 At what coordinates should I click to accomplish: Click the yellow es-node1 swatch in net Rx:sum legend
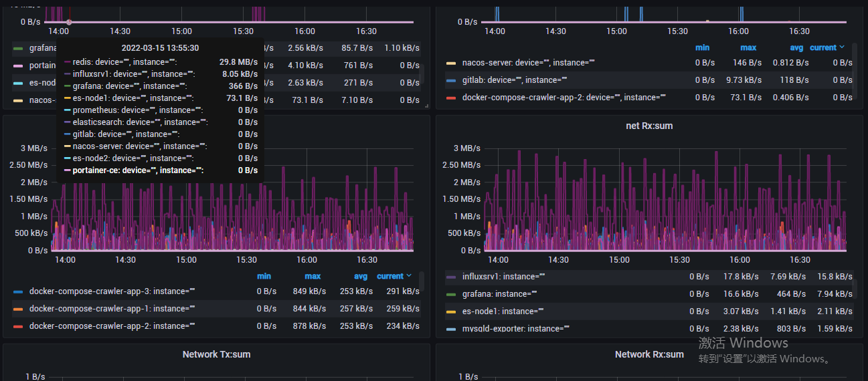pos(450,311)
